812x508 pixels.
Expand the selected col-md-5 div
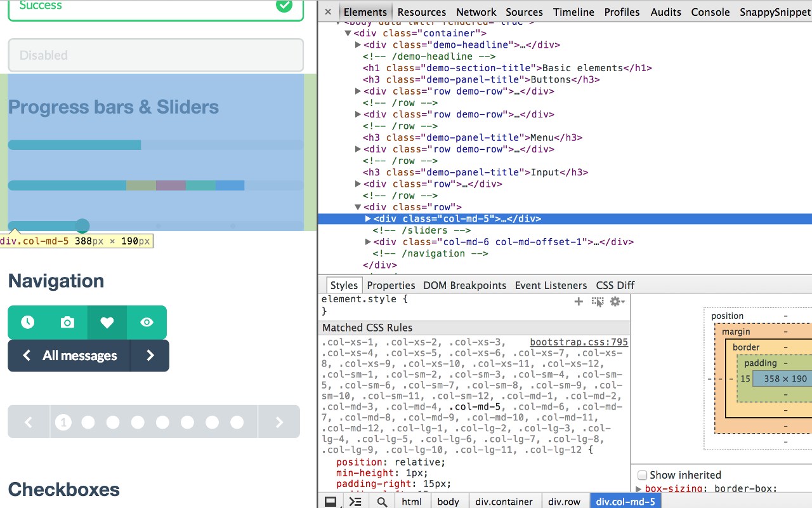pos(368,218)
